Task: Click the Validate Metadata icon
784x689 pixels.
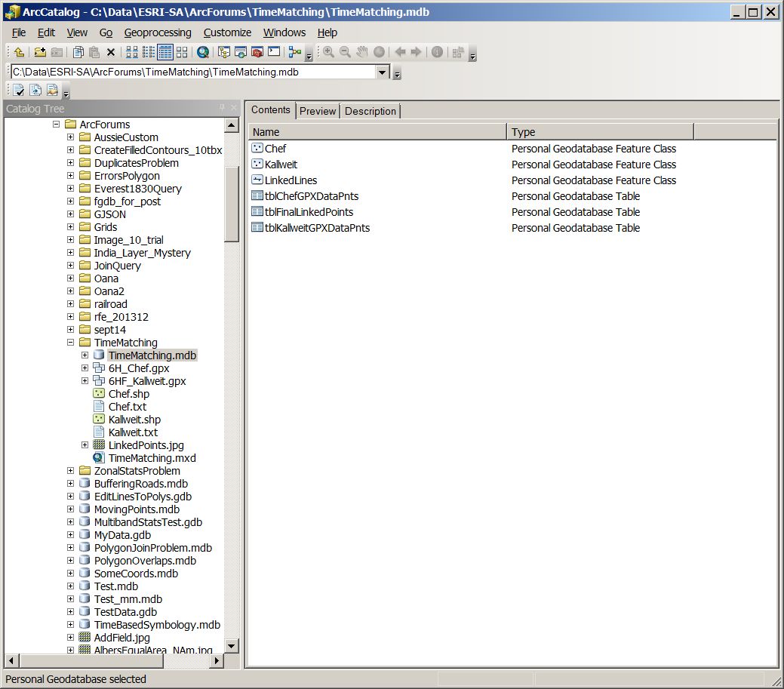Action: tap(19, 90)
